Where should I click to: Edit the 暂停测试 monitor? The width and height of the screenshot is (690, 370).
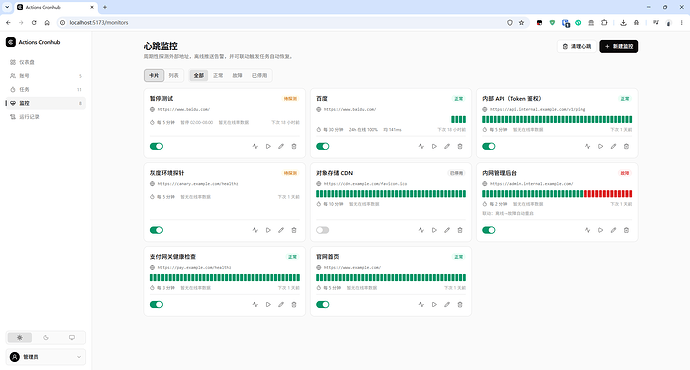tap(281, 147)
